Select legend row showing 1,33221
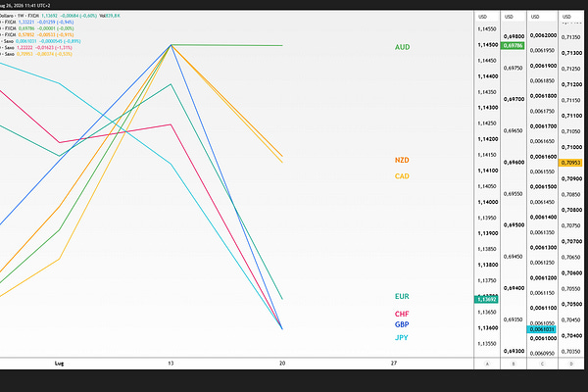The image size is (588, 392). point(37,23)
